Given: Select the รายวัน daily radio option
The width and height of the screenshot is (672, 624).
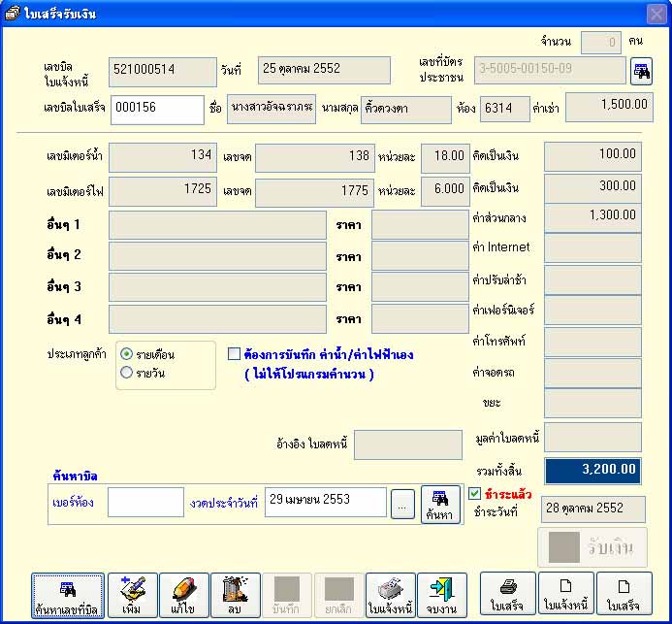Looking at the screenshot, I should coord(126,373).
